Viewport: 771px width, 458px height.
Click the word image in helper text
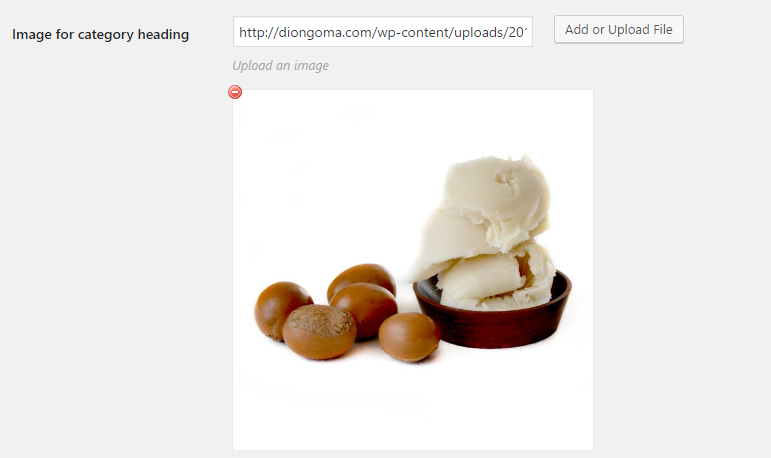tap(311, 66)
